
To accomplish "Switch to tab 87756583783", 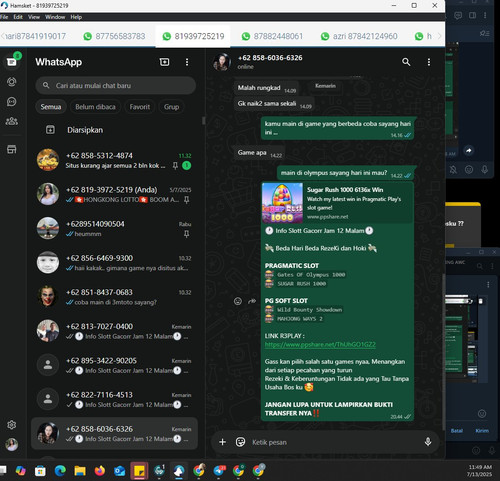I will coord(114,36).
